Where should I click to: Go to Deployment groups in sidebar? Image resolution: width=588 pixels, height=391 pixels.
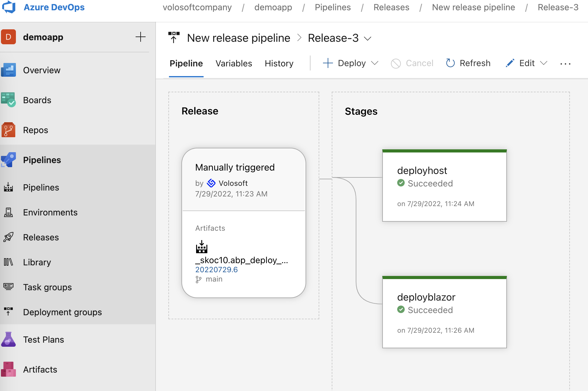tap(62, 312)
